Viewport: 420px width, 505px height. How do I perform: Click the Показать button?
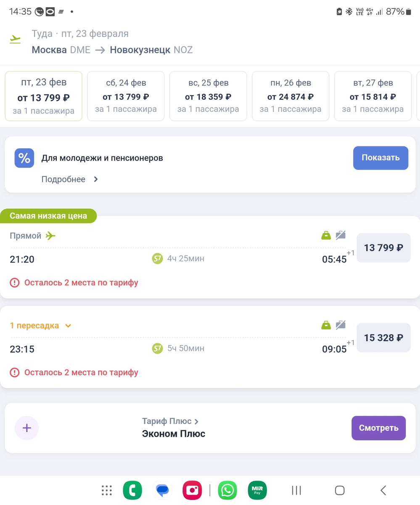coord(380,158)
